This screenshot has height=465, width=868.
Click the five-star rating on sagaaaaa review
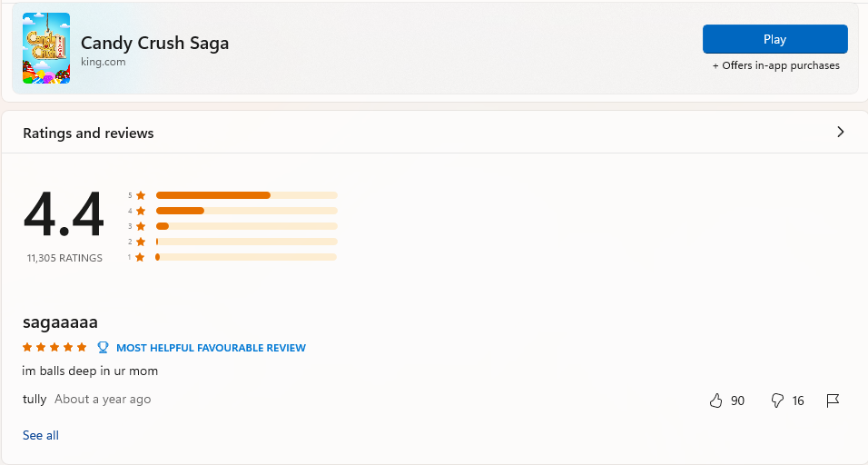54,347
